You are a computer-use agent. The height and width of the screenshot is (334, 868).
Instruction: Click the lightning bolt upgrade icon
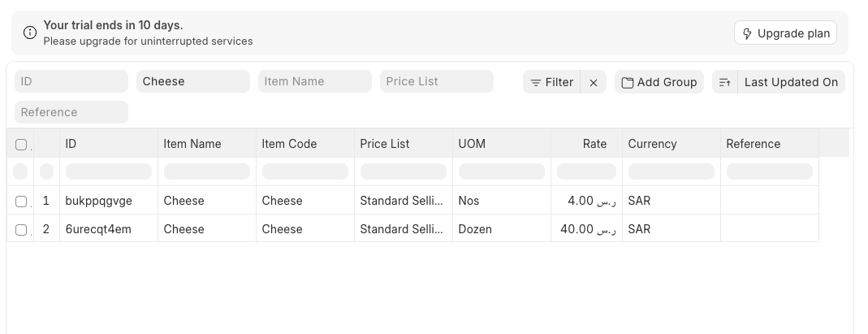(x=747, y=34)
